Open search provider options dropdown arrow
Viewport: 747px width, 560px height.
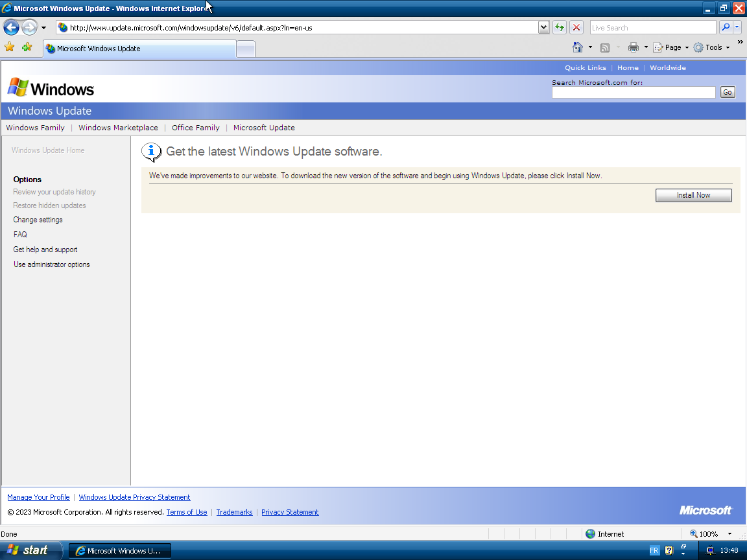click(x=737, y=28)
